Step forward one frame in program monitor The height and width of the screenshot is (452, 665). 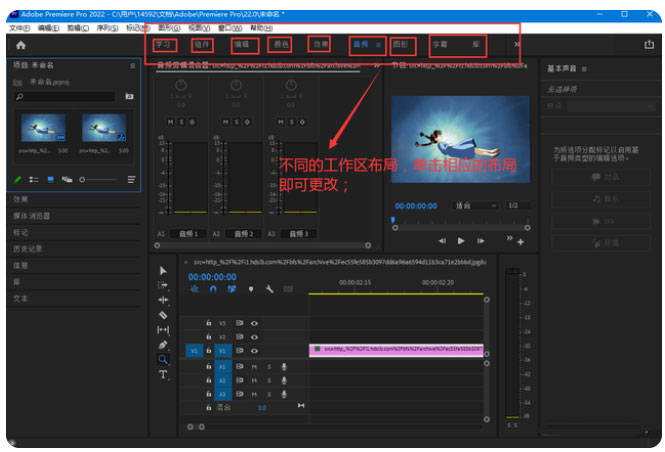[480, 241]
